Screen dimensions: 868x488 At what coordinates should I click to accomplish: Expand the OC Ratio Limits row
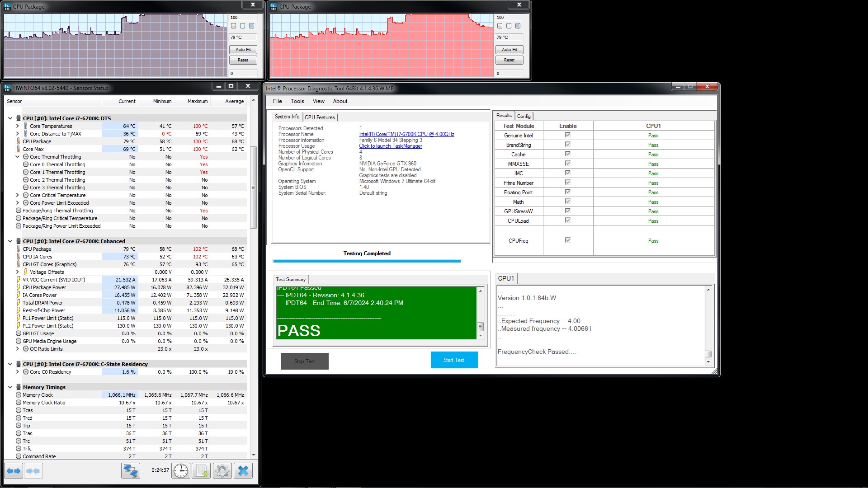(x=18, y=349)
